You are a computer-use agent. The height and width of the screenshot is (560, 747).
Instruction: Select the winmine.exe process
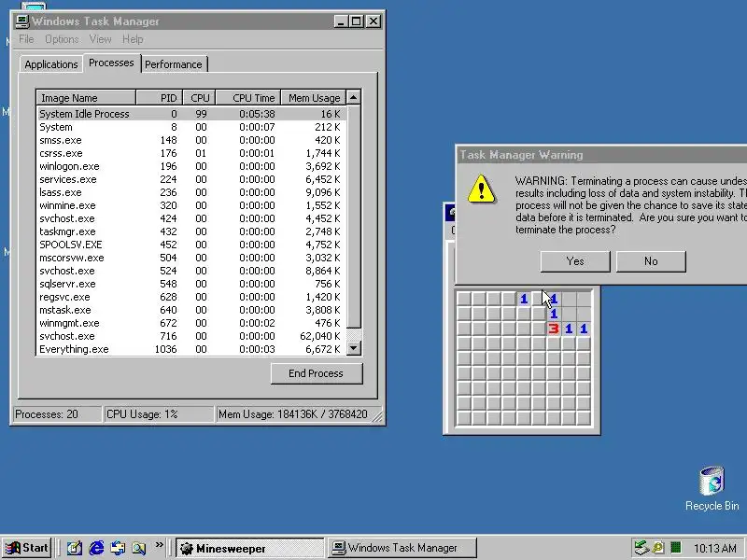coord(191,205)
